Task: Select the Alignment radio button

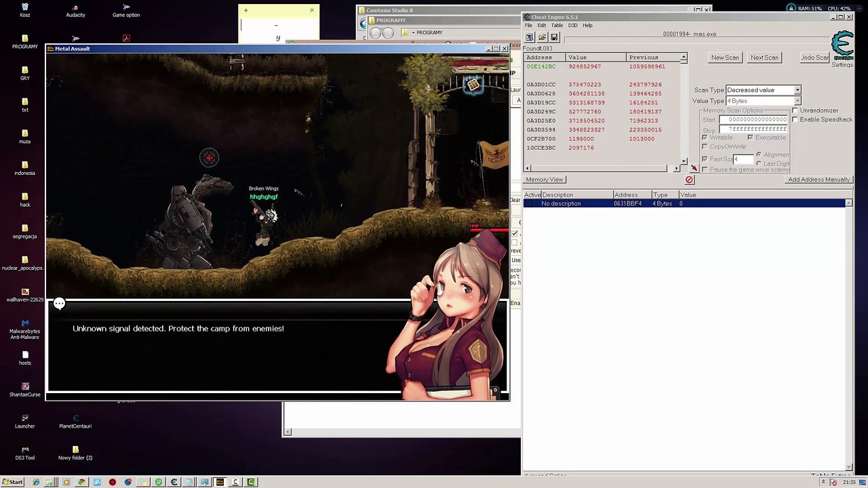Action: 758,155
